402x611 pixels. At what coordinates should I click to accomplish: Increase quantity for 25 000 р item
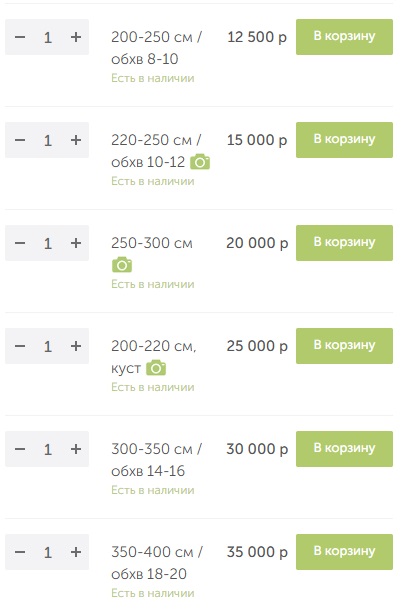pos(76,346)
